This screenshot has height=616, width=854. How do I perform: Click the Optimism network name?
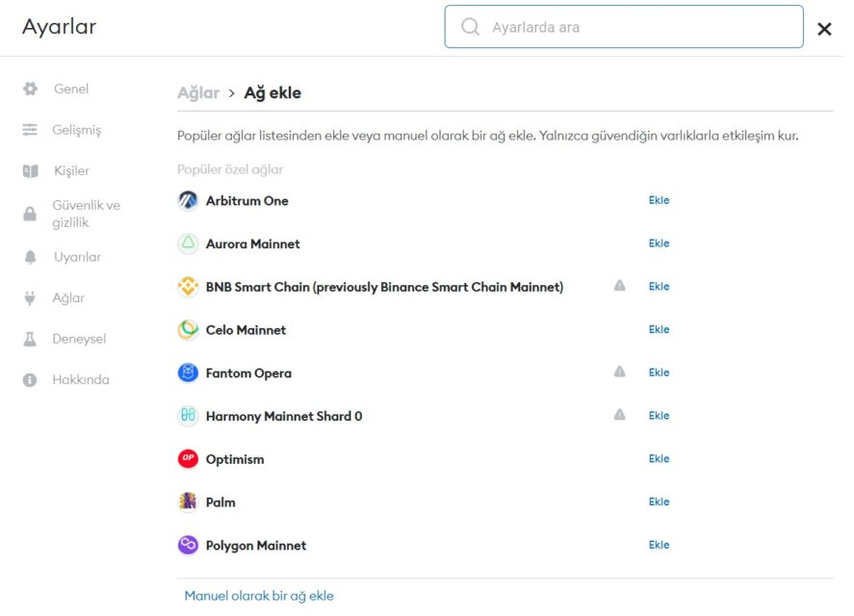[235, 459]
